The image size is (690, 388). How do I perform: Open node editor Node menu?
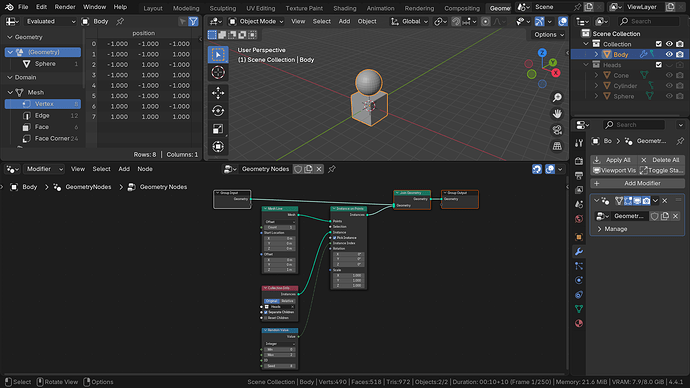click(145, 169)
